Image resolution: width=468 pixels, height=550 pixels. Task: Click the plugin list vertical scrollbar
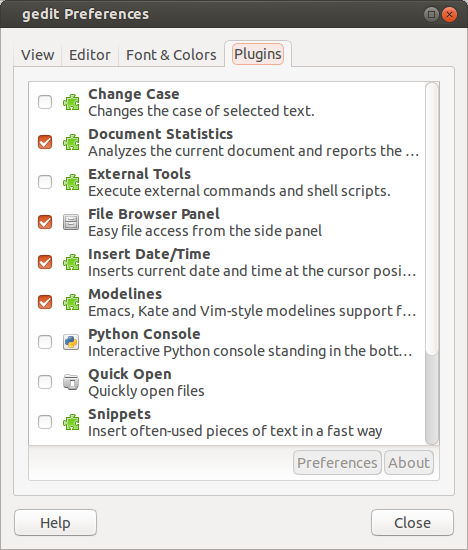click(x=432, y=263)
